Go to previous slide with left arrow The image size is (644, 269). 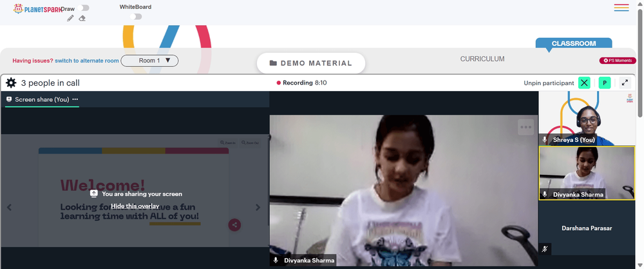point(9,207)
